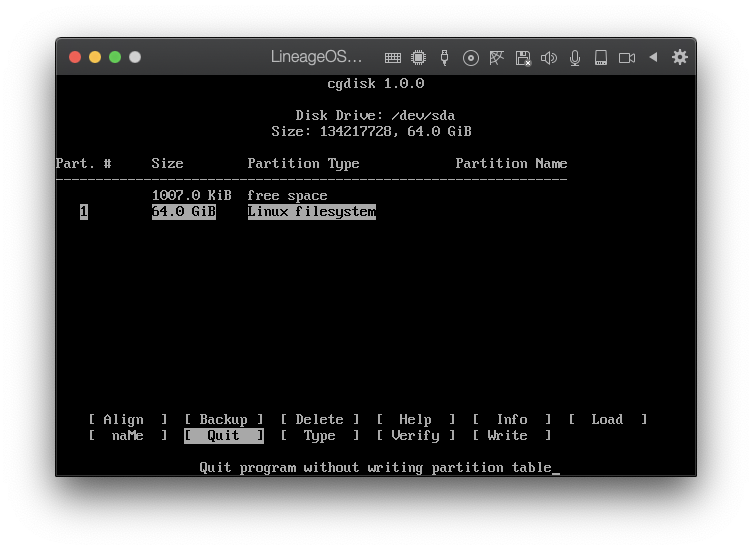Click the cgdisk 1.0.0 heading
This screenshot has width=752, height=550.
376,84
